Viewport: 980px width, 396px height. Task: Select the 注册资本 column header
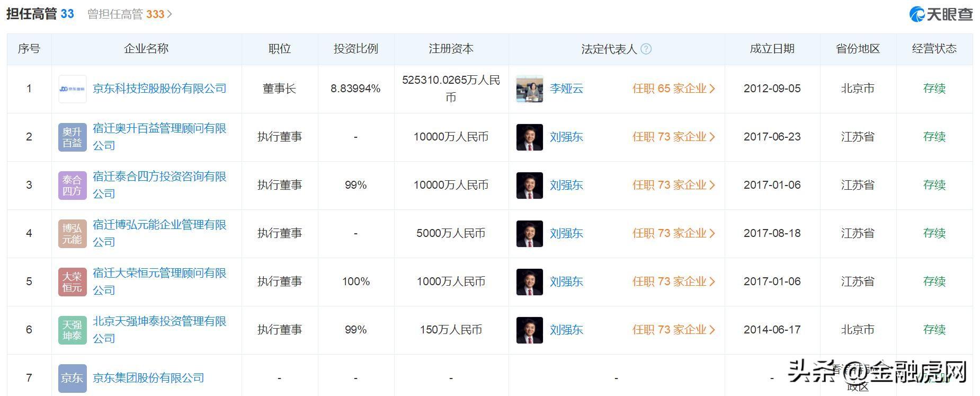(451, 49)
